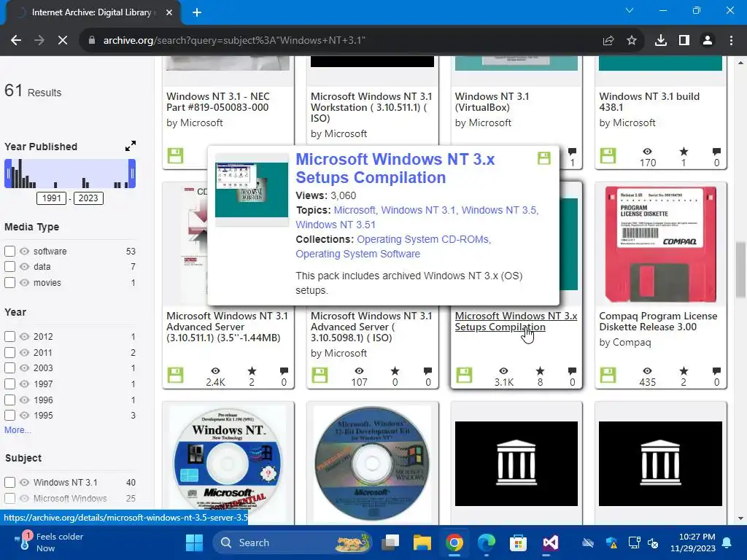
Task: Open Visual Studio from taskbar
Action: pos(550,542)
